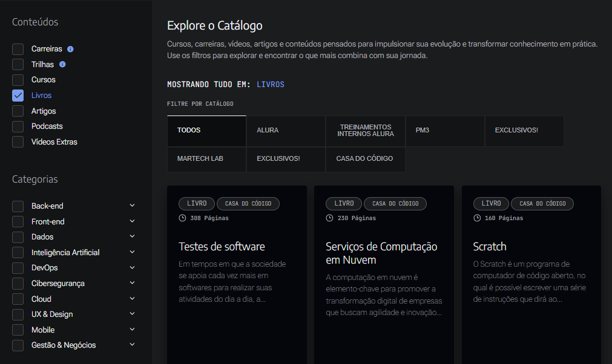This screenshot has width=612, height=364.
Task: Select the CASA DO CÓDIGO catalog tab
Action: (366, 159)
